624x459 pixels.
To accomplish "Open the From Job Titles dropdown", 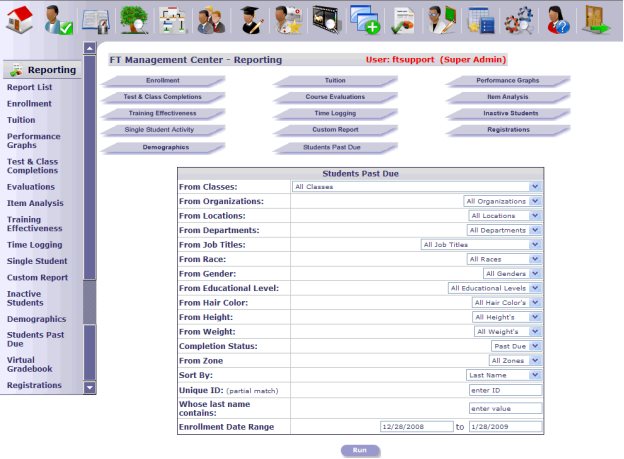I will tap(535, 244).
